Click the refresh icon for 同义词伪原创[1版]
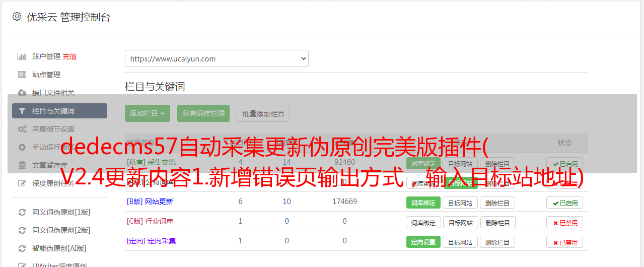 point(22,212)
